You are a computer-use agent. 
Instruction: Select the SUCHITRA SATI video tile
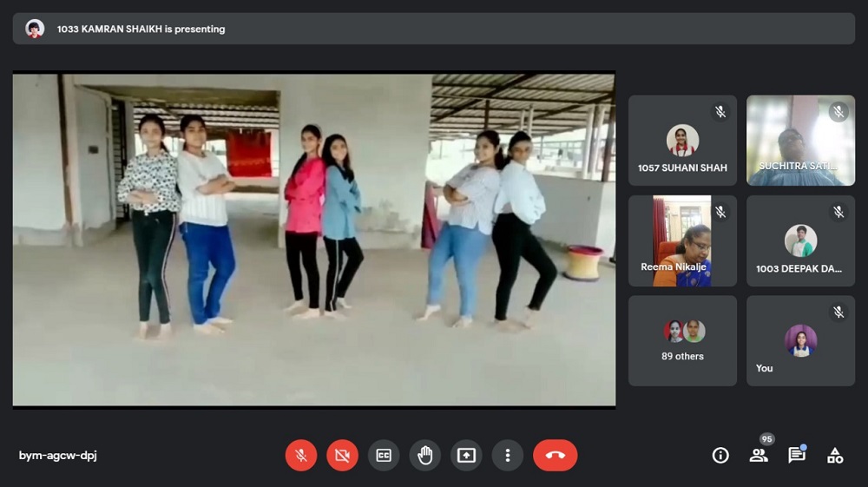click(x=800, y=141)
